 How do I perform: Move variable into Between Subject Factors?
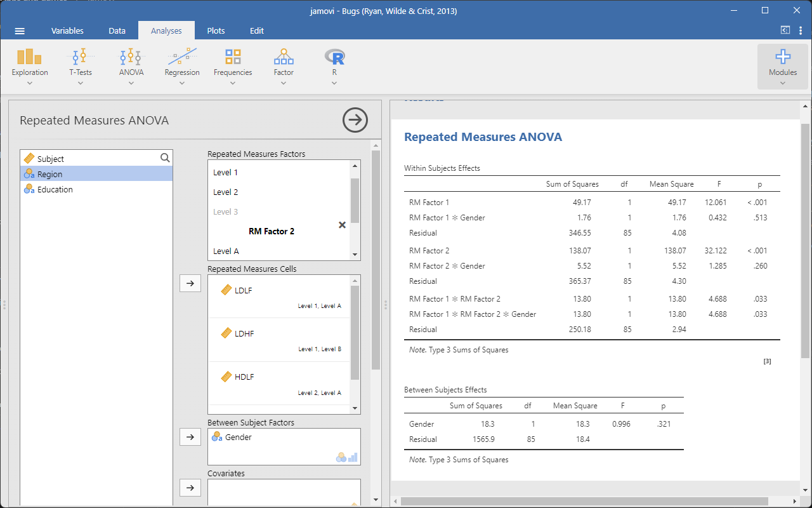(x=190, y=437)
